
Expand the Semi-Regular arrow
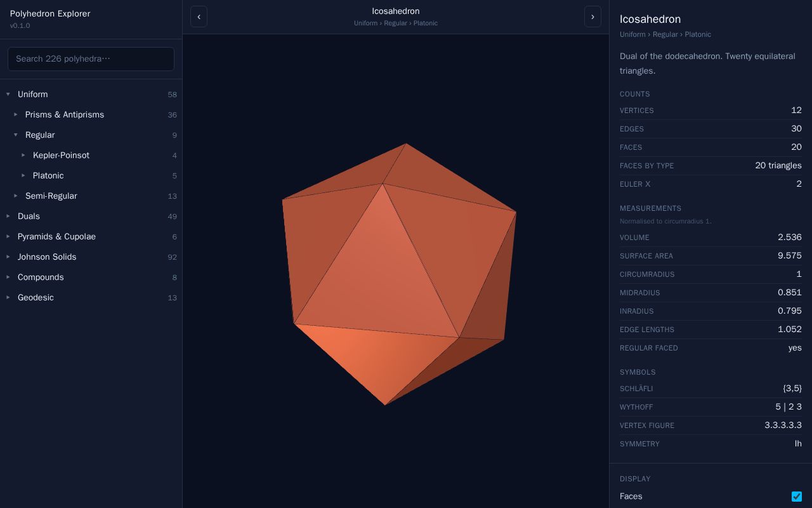pyautogui.click(x=16, y=196)
